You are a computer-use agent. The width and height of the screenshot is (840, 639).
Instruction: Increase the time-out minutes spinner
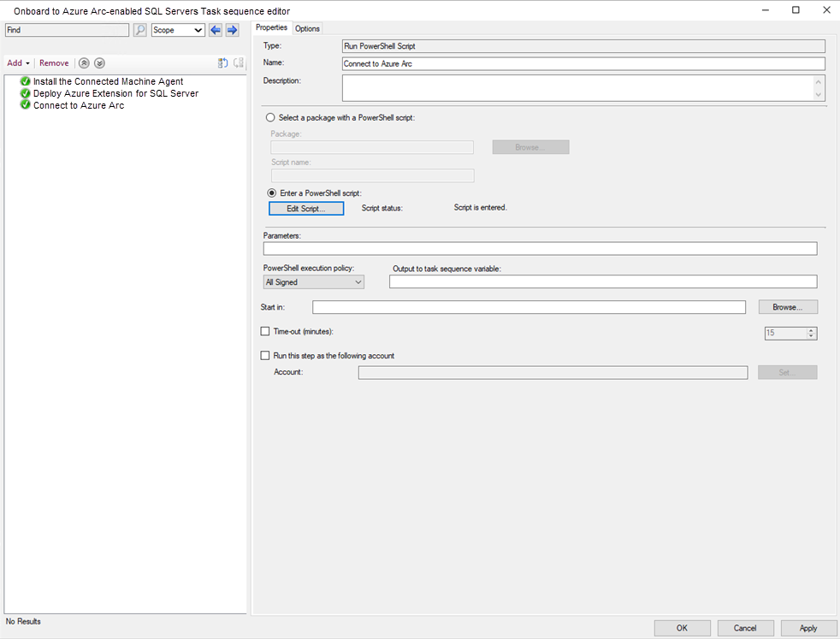[811, 330]
